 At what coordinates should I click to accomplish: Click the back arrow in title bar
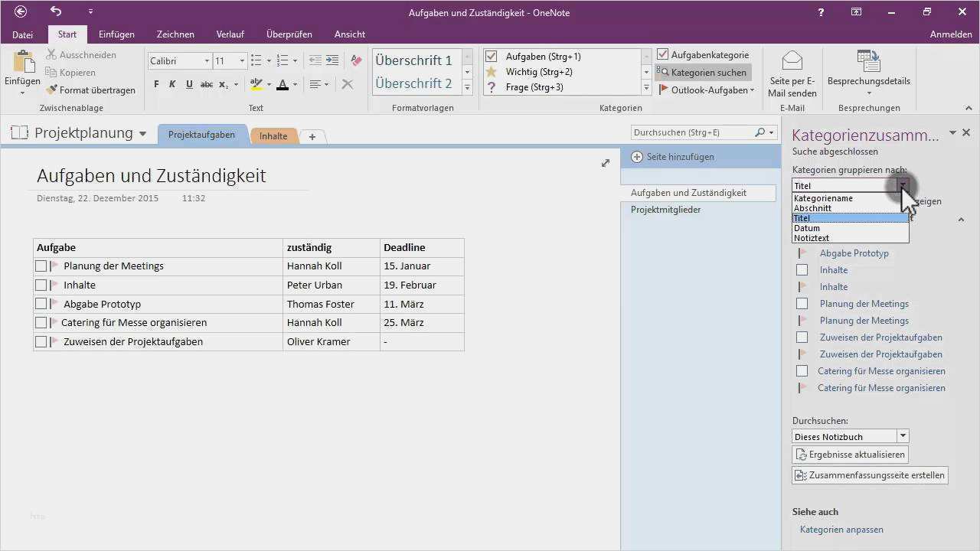(x=21, y=11)
